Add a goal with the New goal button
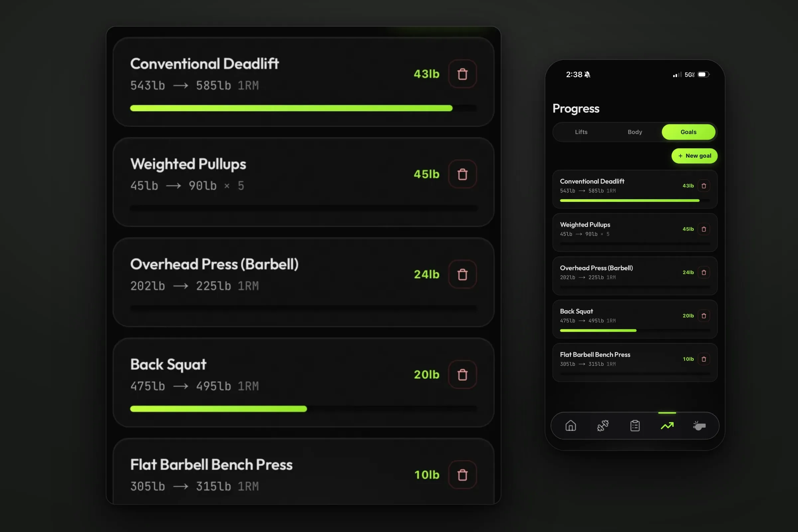The height and width of the screenshot is (532, 798). coord(695,156)
